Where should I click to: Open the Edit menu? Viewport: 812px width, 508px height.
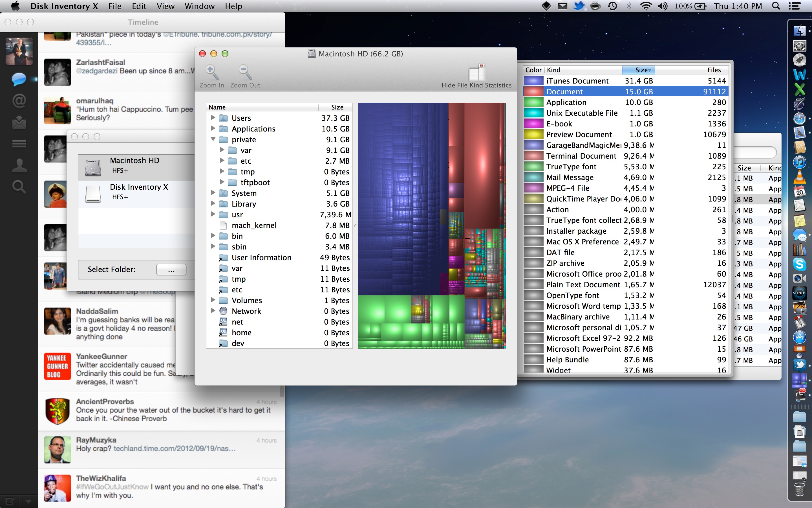coord(139,6)
